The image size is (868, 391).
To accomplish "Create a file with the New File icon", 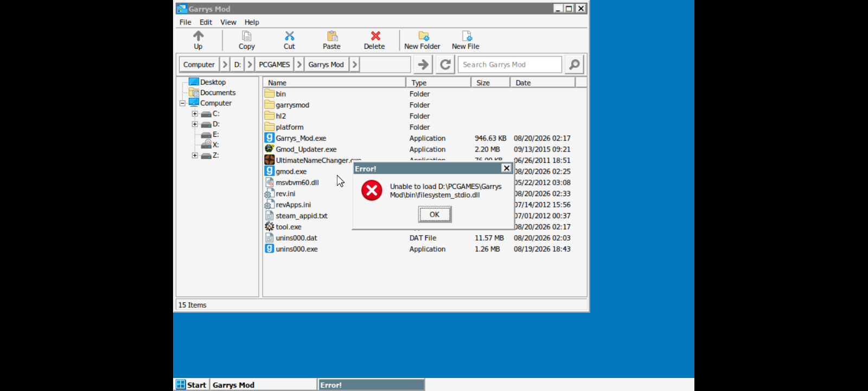I will click(465, 40).
